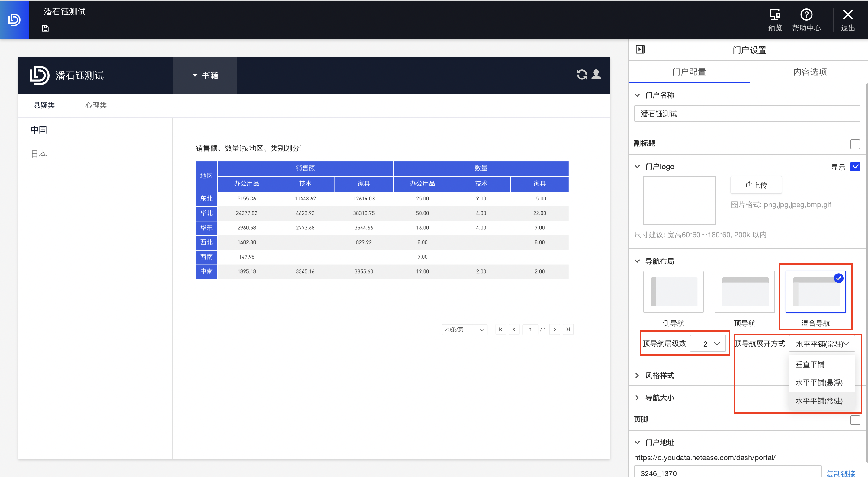Enable the footer (页脚) checkbox
868x477 pixels.
855,420
